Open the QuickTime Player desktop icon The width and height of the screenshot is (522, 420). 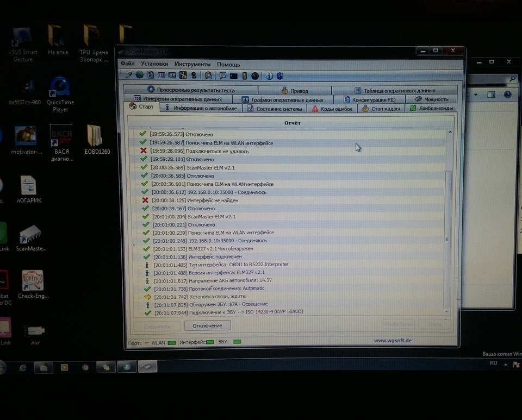(60, 95)
